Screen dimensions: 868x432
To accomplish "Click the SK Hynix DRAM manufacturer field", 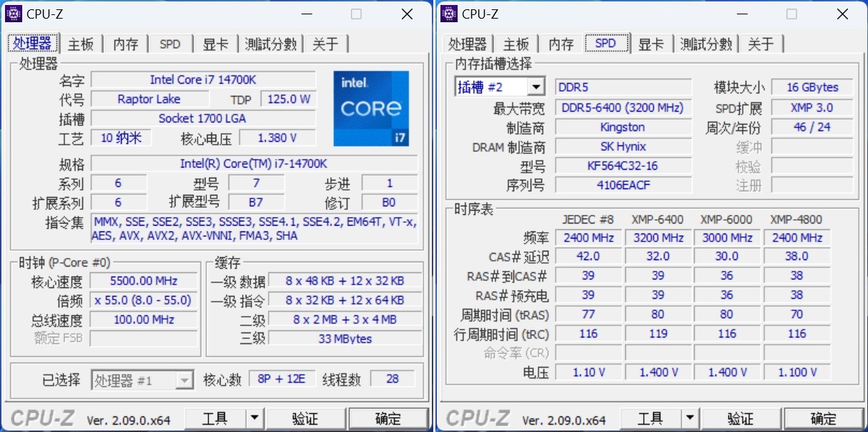I will 623,146.
